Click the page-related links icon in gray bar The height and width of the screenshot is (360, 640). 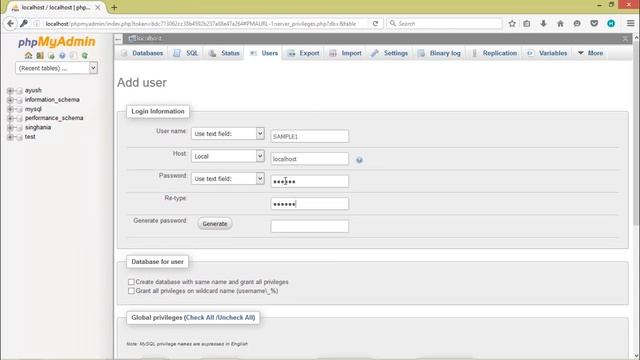(x=625, y=39)
